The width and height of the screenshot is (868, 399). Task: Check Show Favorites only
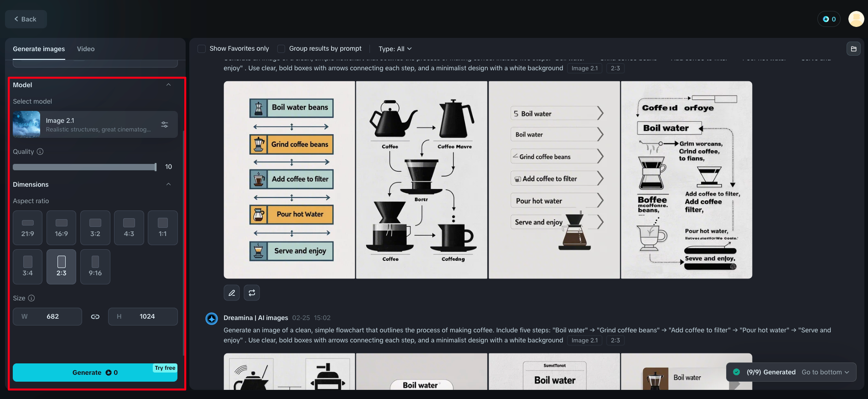pos(202,48)
